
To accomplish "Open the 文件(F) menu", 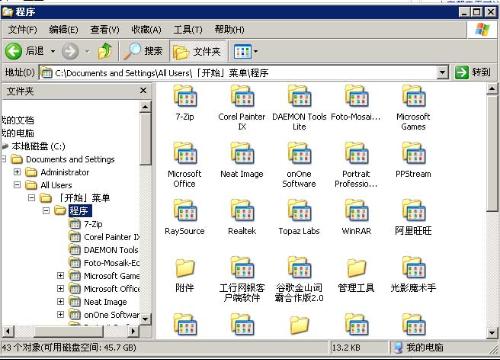I will tap(23, 30).
